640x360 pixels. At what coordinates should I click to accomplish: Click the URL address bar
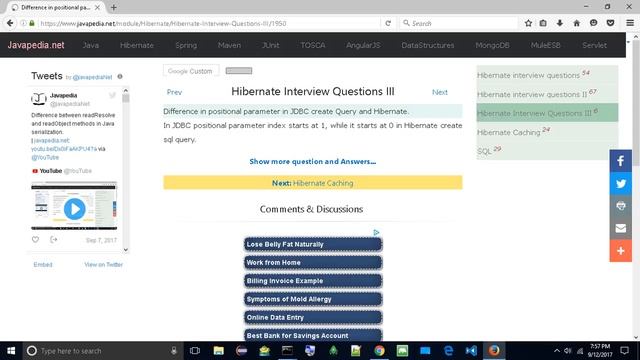pyautogui.click(x=208, y=23)
